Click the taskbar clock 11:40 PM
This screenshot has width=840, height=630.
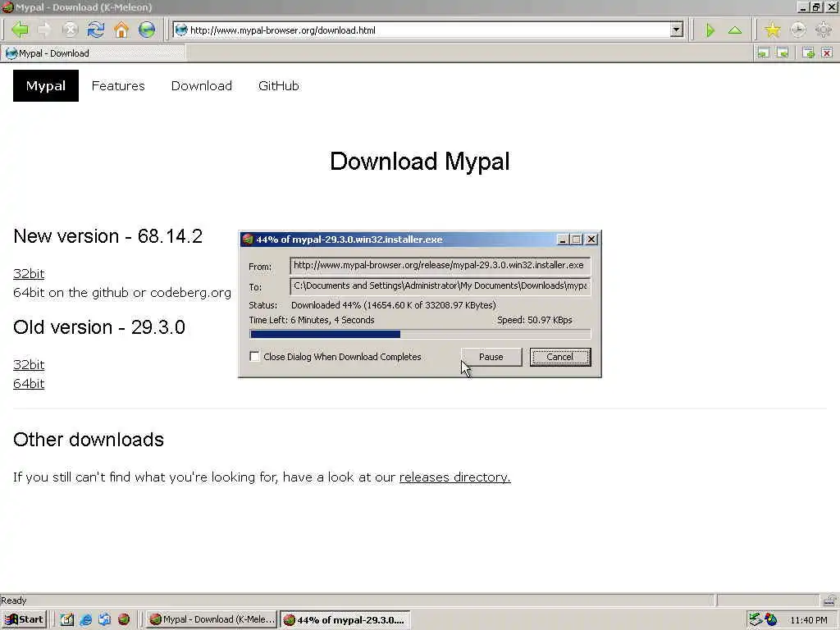point(808,620)
